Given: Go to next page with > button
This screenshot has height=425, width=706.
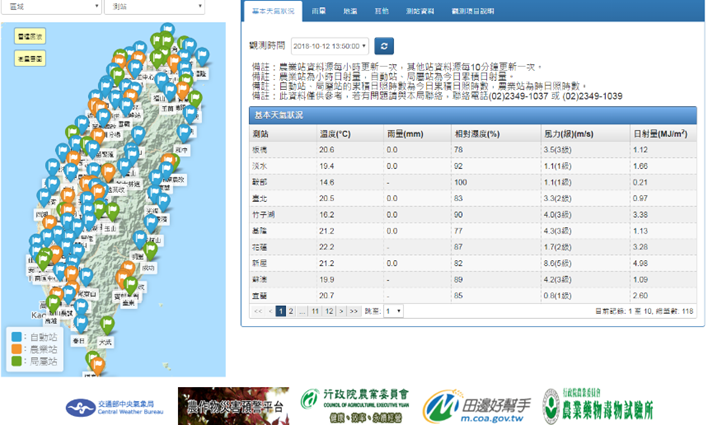Looking at the screenshot, I should click(x=341, y=311).
